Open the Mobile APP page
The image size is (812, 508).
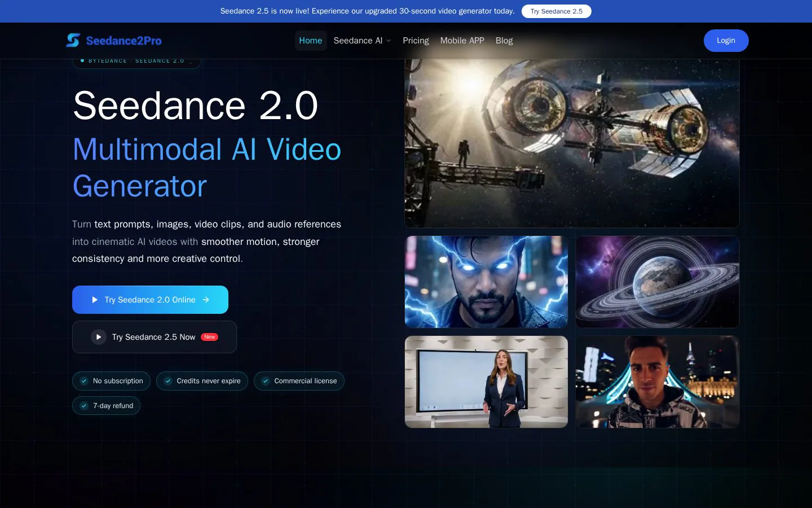(x=462, y=41)
